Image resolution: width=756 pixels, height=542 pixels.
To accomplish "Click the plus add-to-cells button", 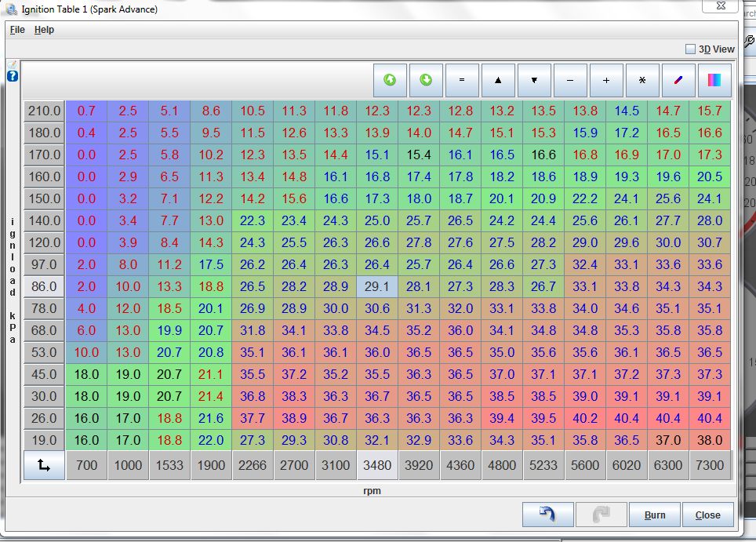I will (x=606, y=80).
